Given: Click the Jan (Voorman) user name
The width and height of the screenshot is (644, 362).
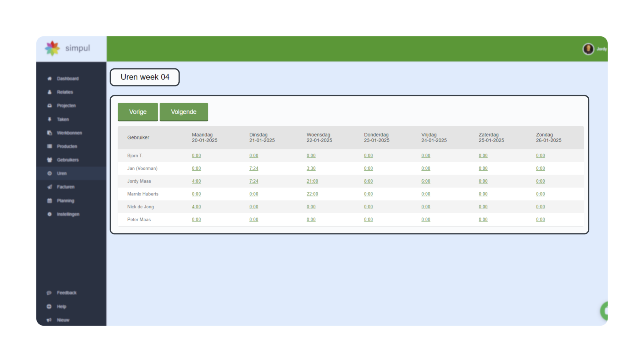Looking at the screenshot, I should click(142, 168).
